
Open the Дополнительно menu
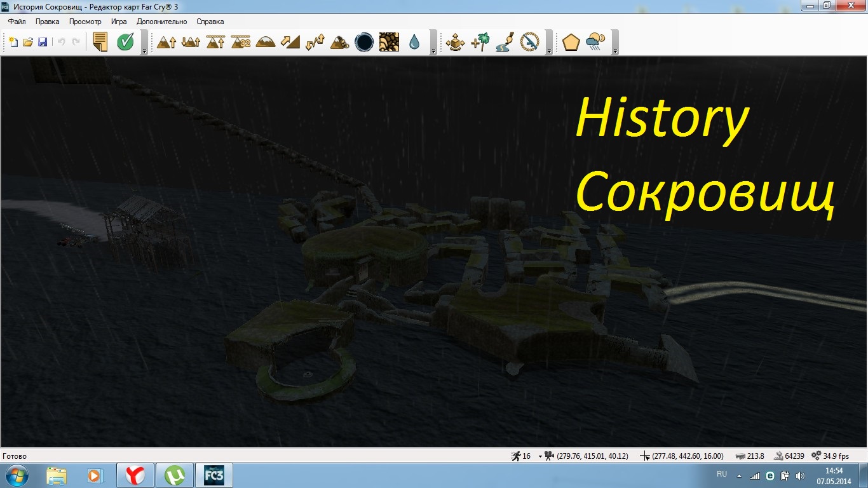click(161, 22)
